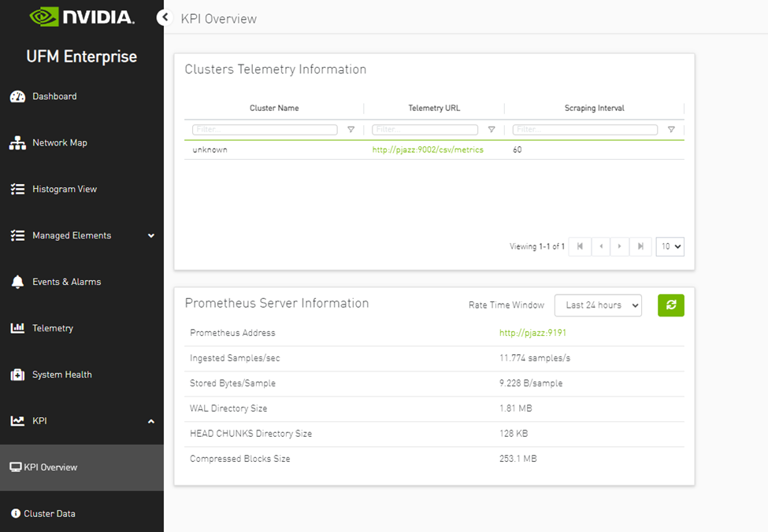Open the pjazz:9002 csv metrics link
Viewport: 768px width, 532px height.
tap(428, 150)
